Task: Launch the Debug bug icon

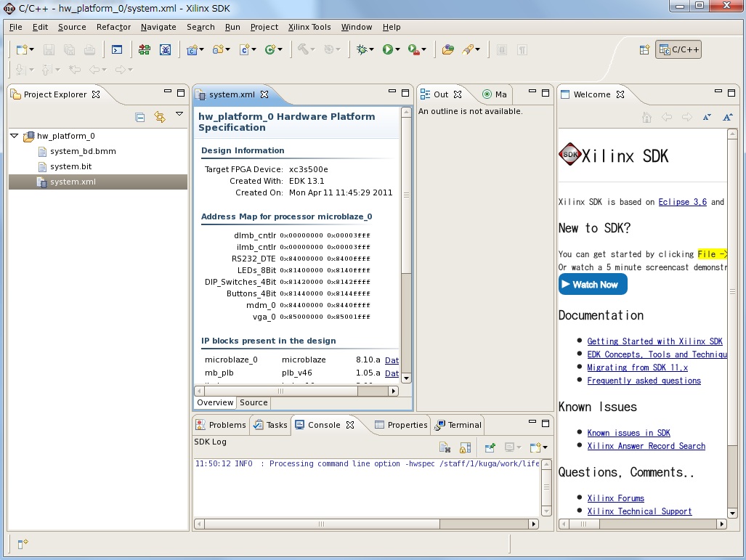Action: click(362, 49)
